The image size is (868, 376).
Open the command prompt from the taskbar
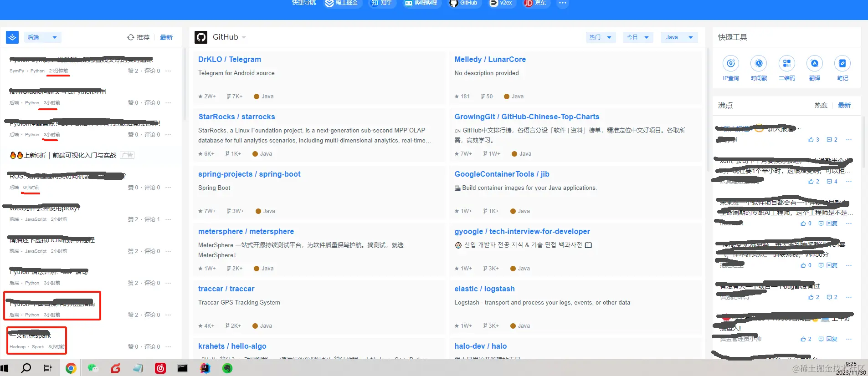pos(182,368)
